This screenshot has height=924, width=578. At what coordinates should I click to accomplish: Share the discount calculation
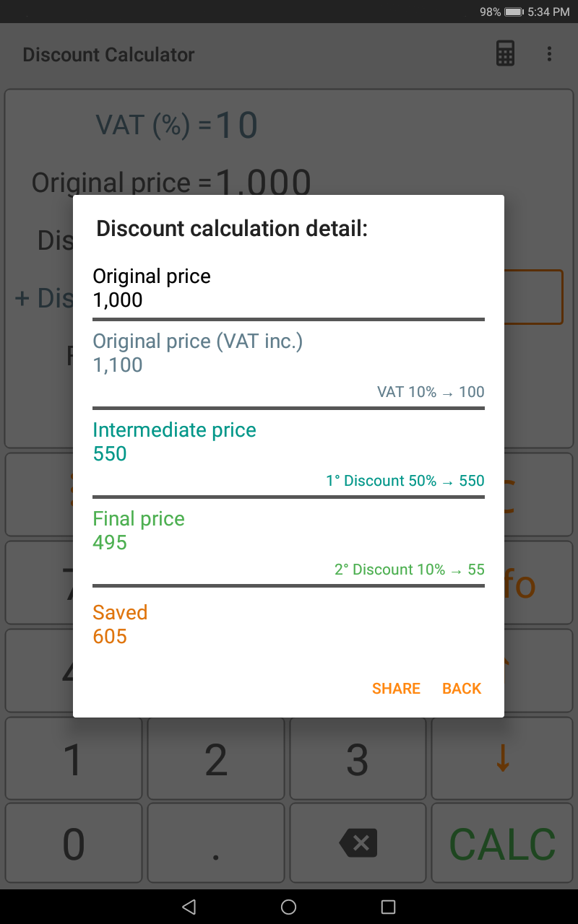[x=396, y=689]
